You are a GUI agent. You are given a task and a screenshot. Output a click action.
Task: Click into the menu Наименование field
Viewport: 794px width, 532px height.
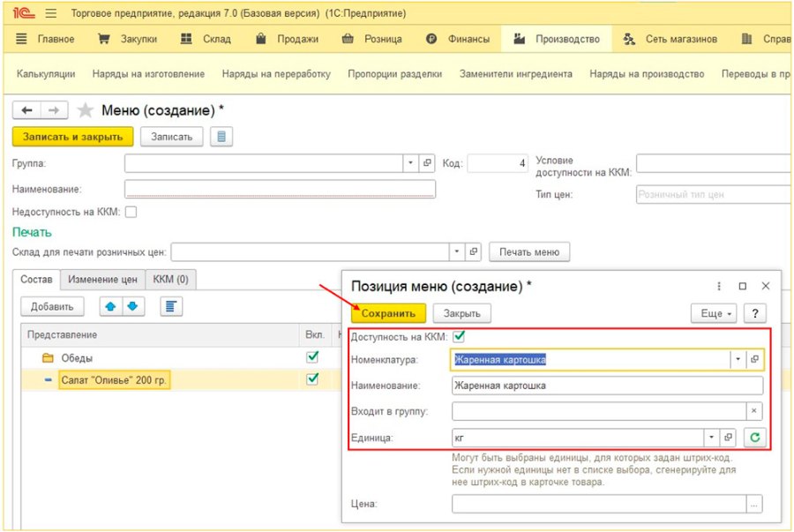[x=280, y=189]
